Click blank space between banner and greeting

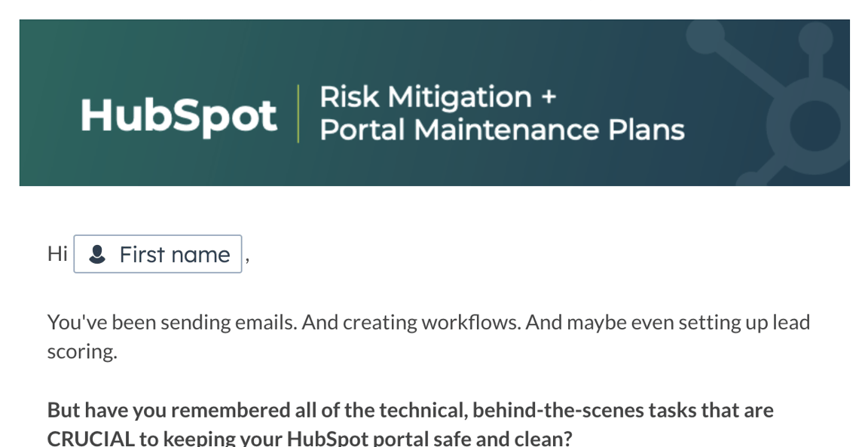[434, 210]
